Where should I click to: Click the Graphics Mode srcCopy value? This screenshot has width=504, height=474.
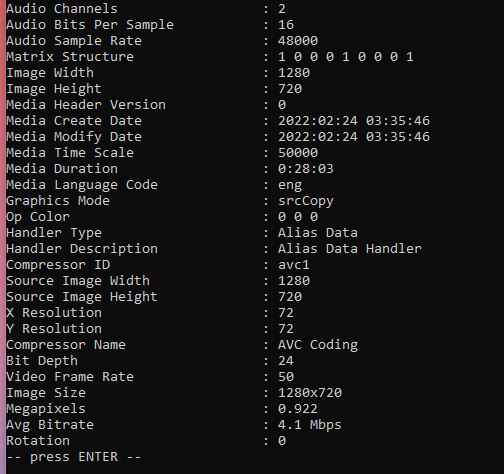306,201
